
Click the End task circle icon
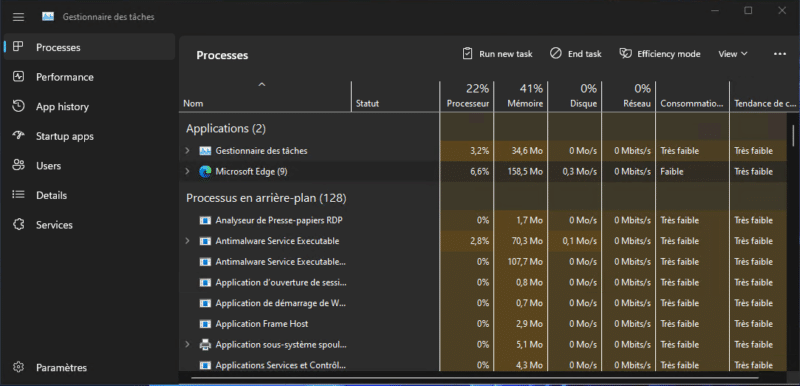click(x=556, y=54)
